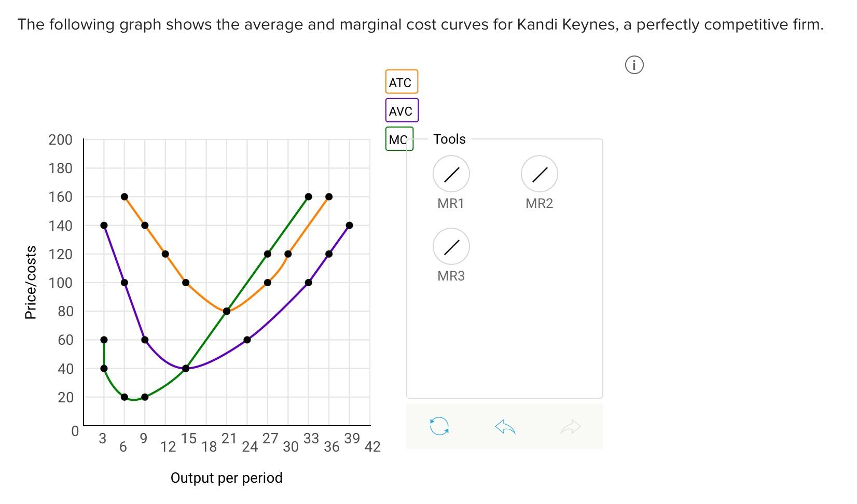Click the MR2 label text
Viewport: 857px width, 504px height.
pyautogui.click(x=538, y=204)
